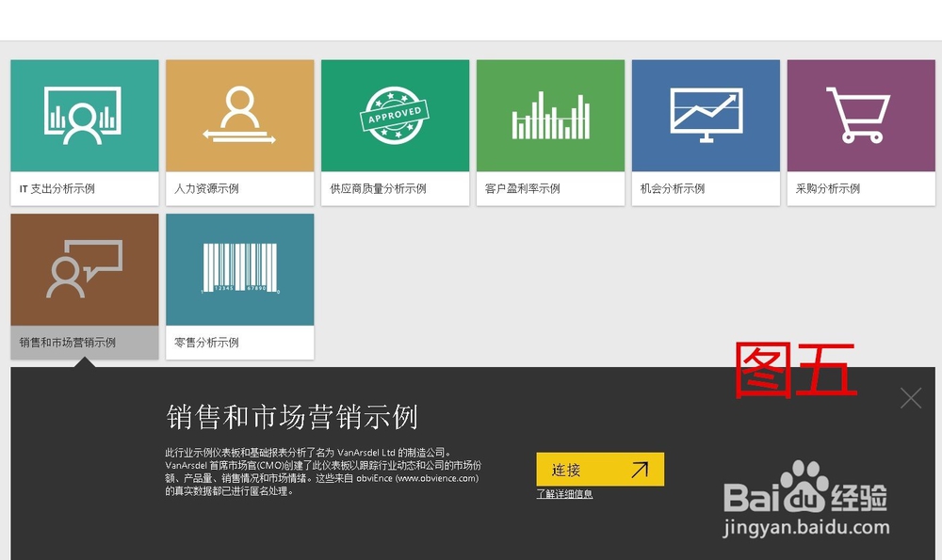Select the 机会分析示例 trend chart icon

705,115
